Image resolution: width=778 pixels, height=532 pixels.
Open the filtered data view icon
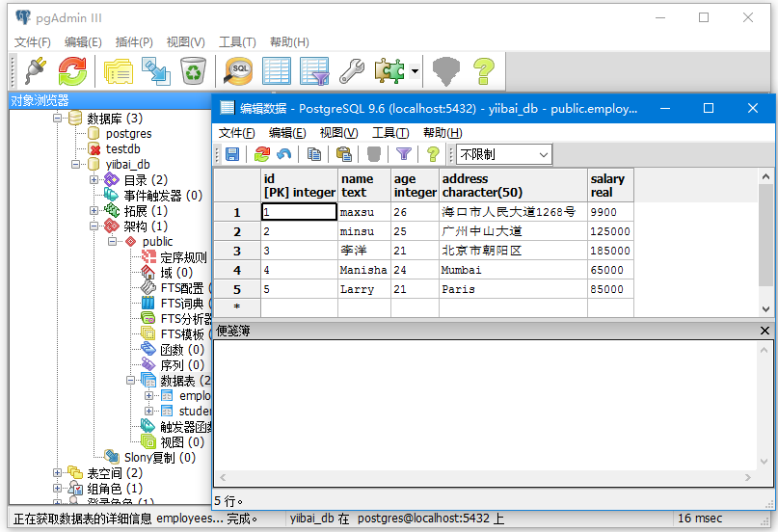(x=314, y=70)
